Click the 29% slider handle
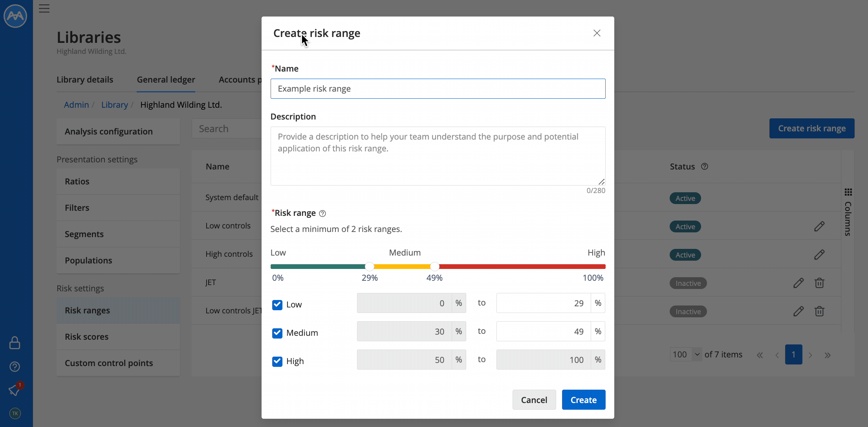Image resolution: width=868 pixels, height=427 pixels. 369,267
